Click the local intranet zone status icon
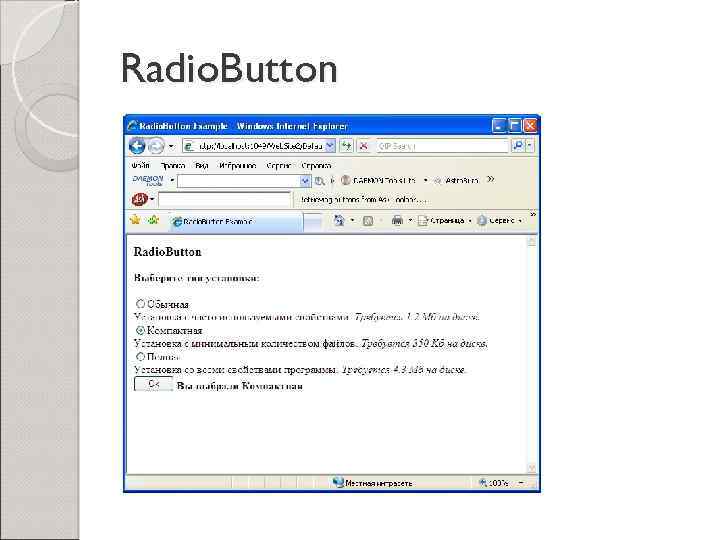The image size is (720, 540). pos(338,483)
